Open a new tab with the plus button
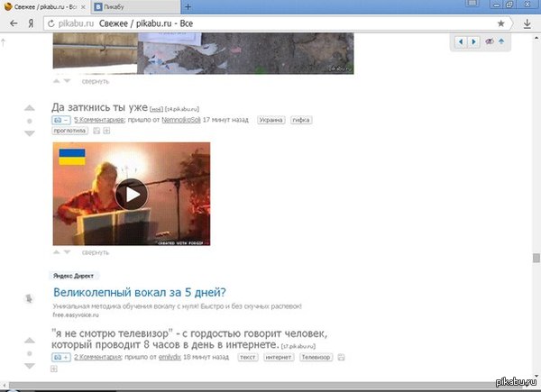The width and height of the screenshot is (541, 392). [x=188, y=6]
